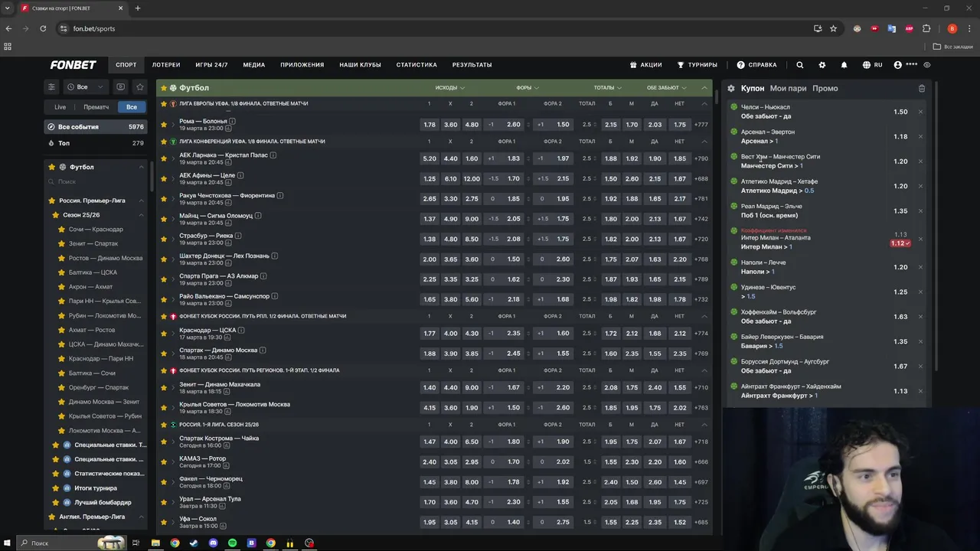Select the Прематч filter
The image size is (980, 551).
pyautogui.click(x=96, y=107)
